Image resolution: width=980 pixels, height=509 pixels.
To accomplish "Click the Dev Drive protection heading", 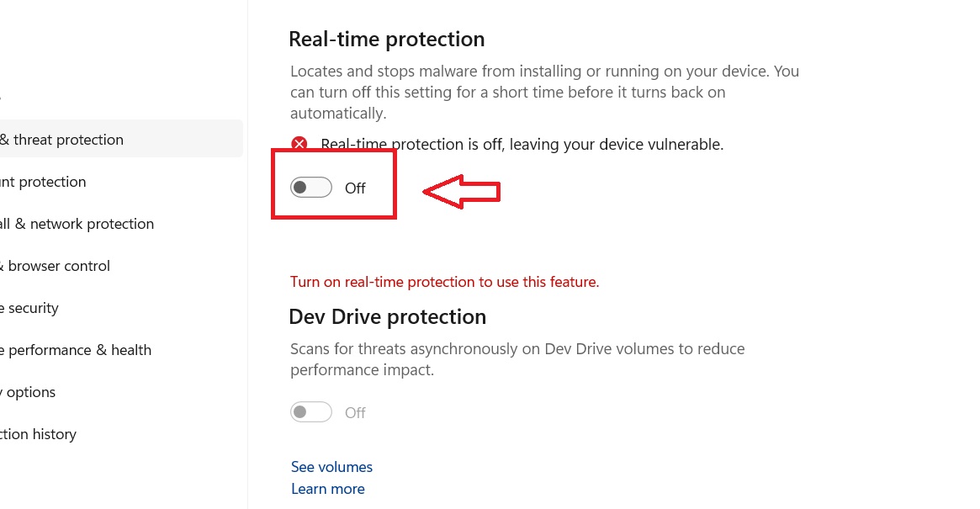I will 387,317.
